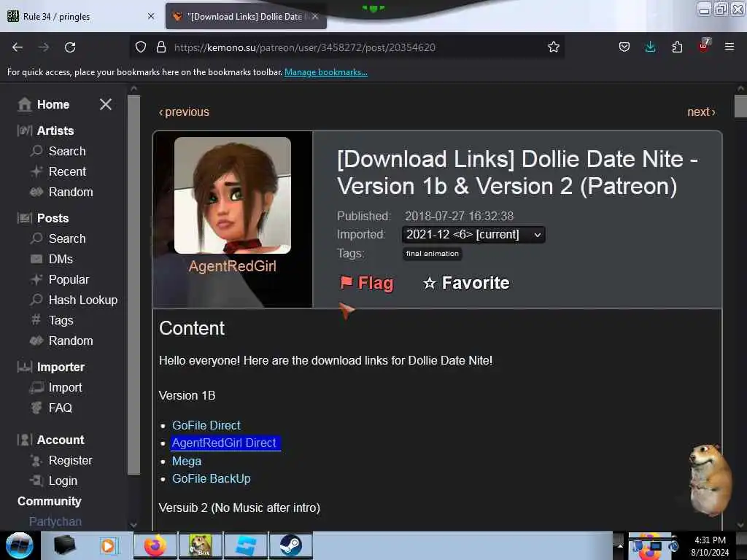
Task: Click the Posts section icon
Action: coord(25,218)
